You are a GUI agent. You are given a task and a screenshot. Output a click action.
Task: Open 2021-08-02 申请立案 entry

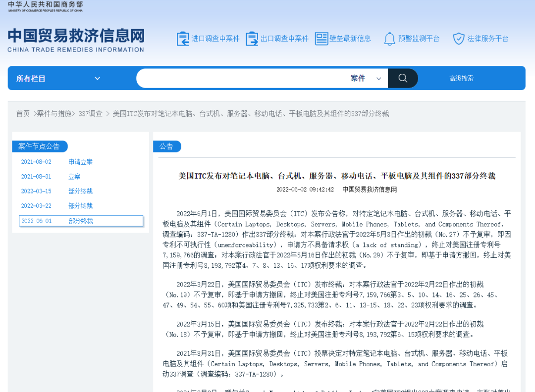coord(56,162)
